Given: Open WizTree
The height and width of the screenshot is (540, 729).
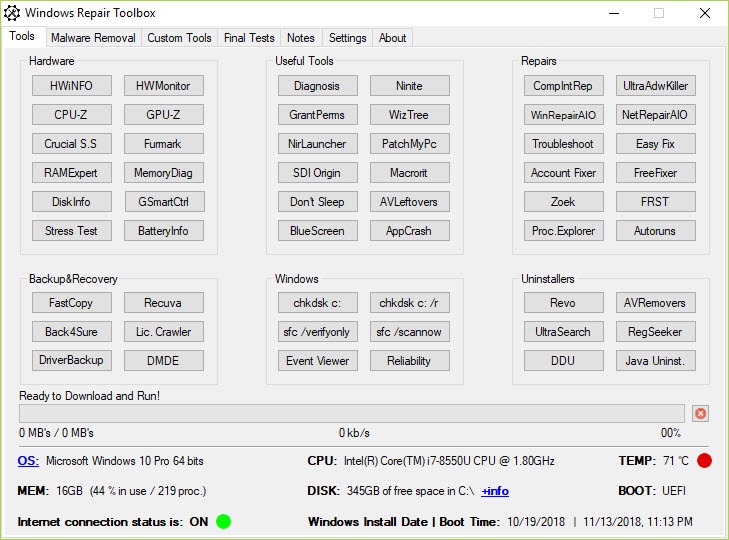Looking at the screenshot, I should point(410,114).
